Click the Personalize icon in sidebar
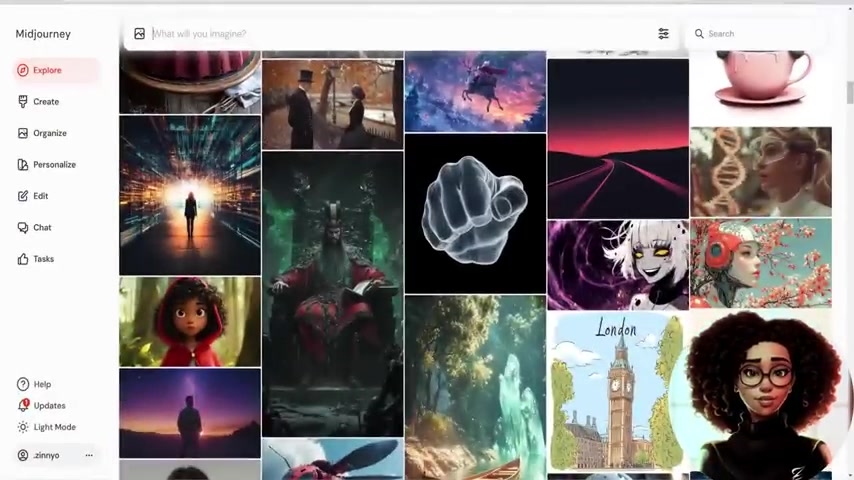The width and height of the screenshot is (854, 480). 23,164
